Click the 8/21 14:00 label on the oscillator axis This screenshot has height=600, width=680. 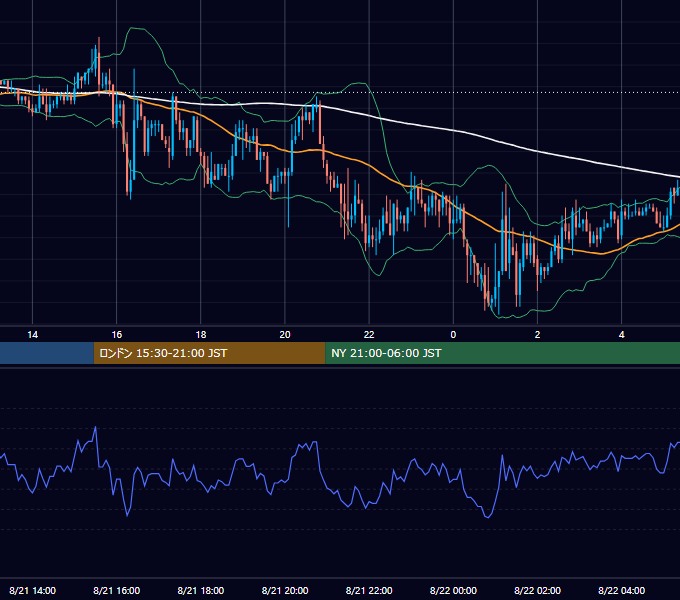(33, 591)
